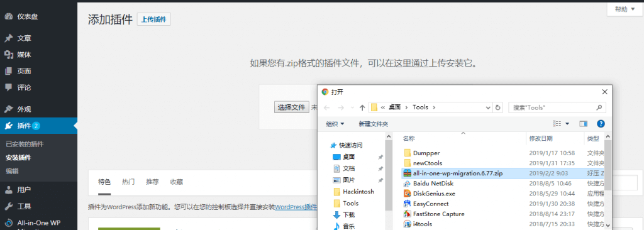The image size is (644, 230).
Task: Switch to the Recommended (推荐) tab
Action: [x=152, y=182]
